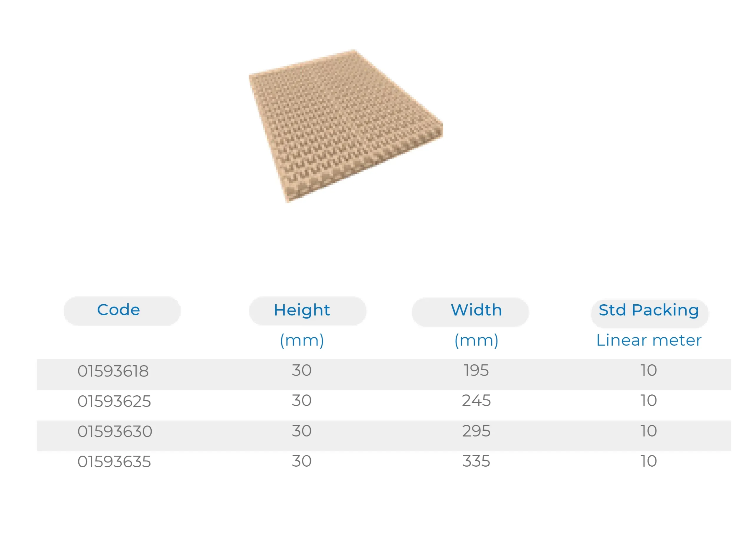The height and width of the screenshot is (560, 754).
Task: Click packing value 10 in the 01593625 row
Action: [x=648, y=401]
